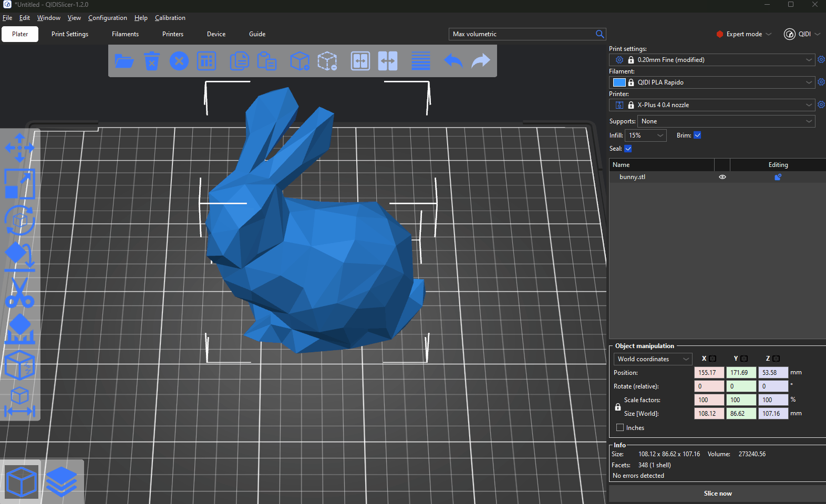Switch to the Filaments tab
This screenshot has height=504, width=826.
tap(125, 34)
